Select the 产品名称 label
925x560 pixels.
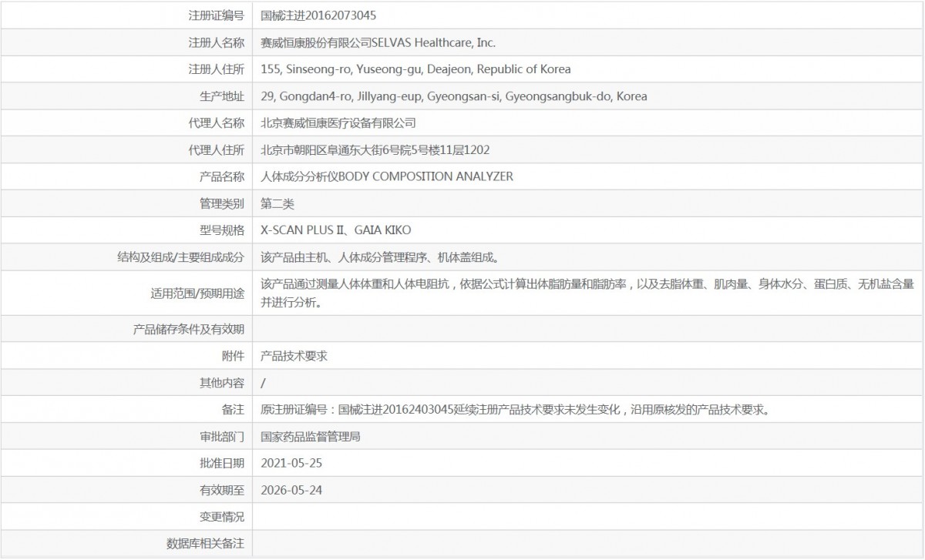point(221,176)
